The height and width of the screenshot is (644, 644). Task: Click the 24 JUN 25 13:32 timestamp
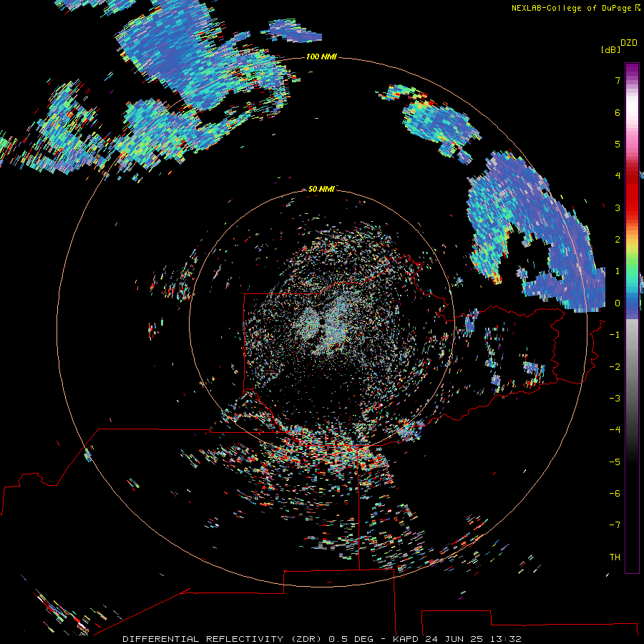tap(473, 639)
